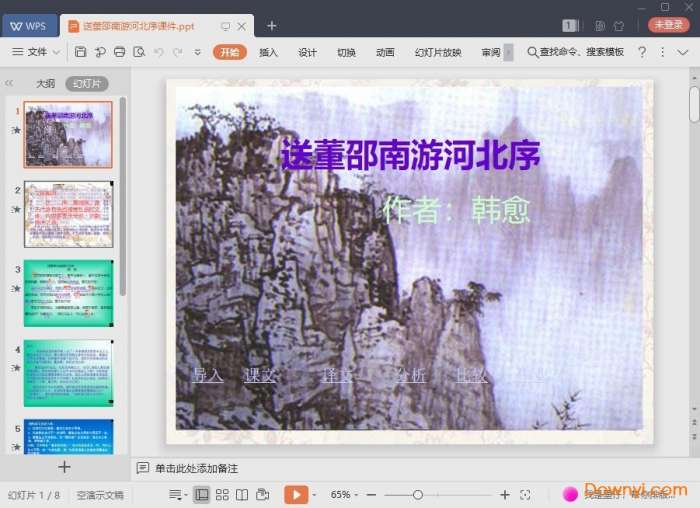Viewport: 700px width, 508px height.
Task: Switch to slide sorter view icon
Action: [222, 494]
